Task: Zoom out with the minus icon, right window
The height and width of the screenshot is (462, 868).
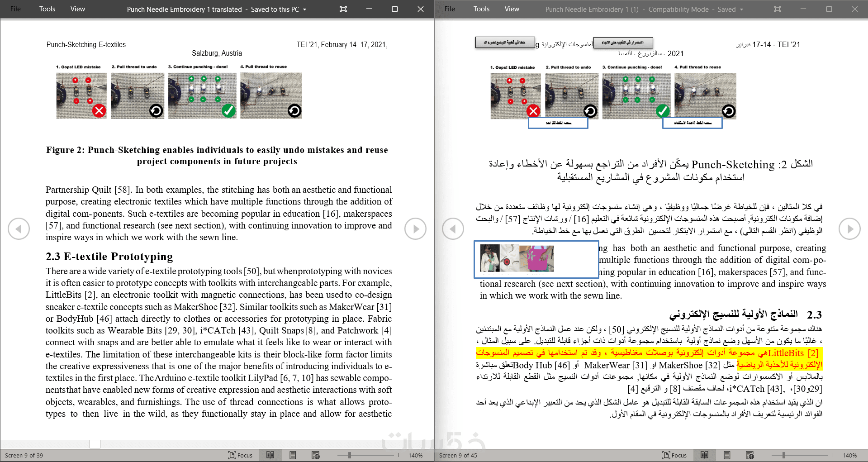Action: click(x=767, y=455)
